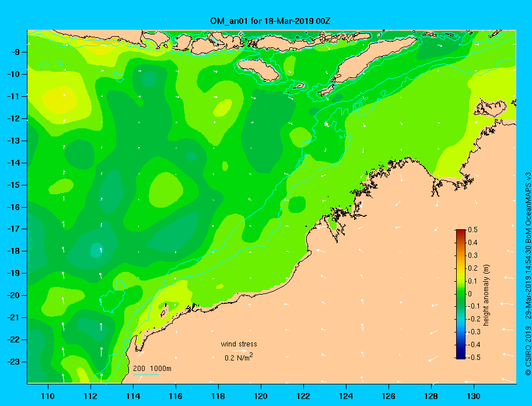Click latitude label -17 on the vertical axis
The height and width of the screenshot is (406, 532).
[13, 229]
